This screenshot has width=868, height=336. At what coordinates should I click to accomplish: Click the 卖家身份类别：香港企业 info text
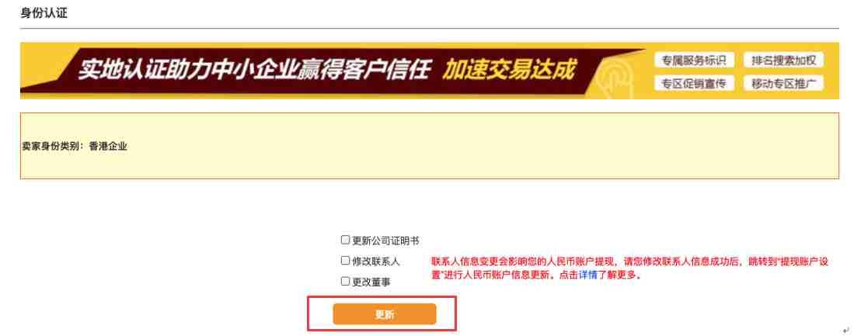point(74,147)
